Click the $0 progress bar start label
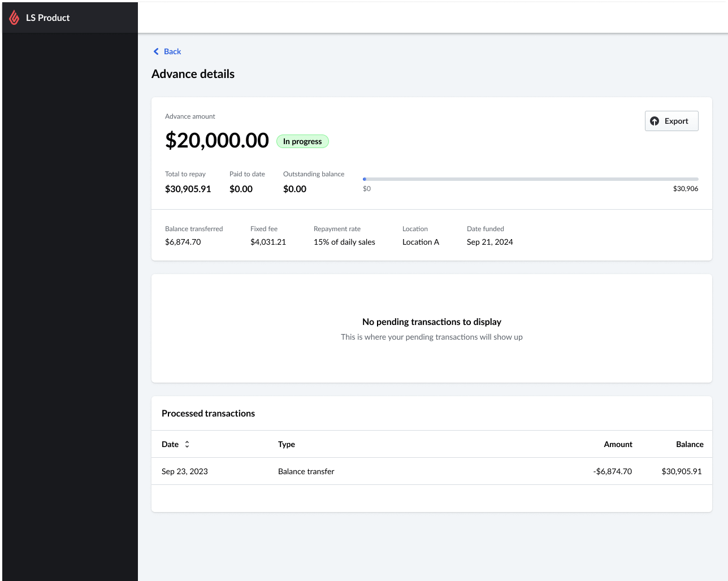The width and height of the screenshot is (728, 581). [367, 189]
